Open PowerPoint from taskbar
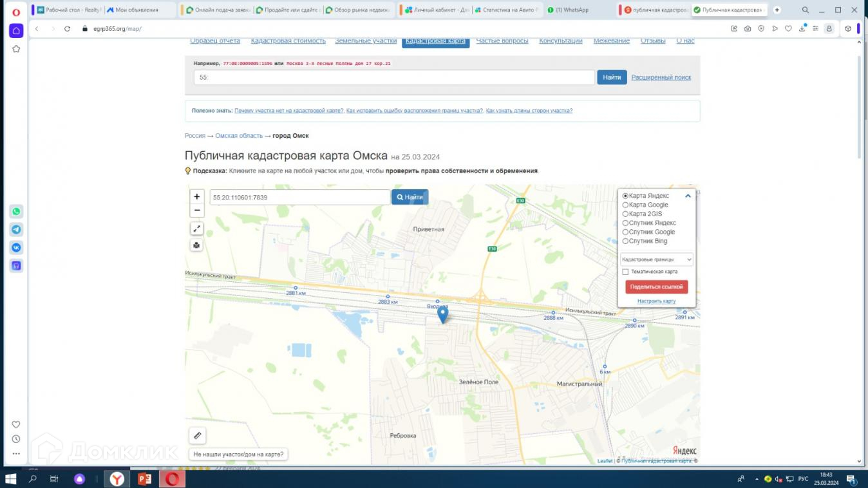Screen dimensions: 868x488 [x=145, y=479]
